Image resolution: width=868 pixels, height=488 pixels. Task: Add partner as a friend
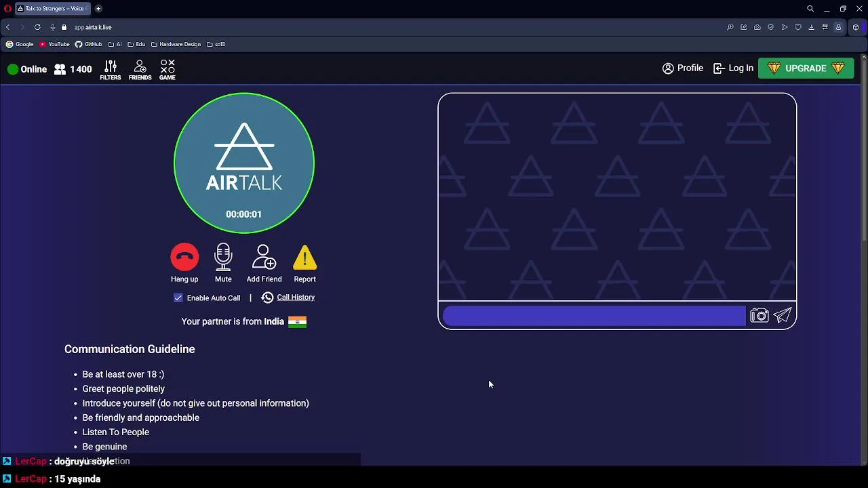264,258
